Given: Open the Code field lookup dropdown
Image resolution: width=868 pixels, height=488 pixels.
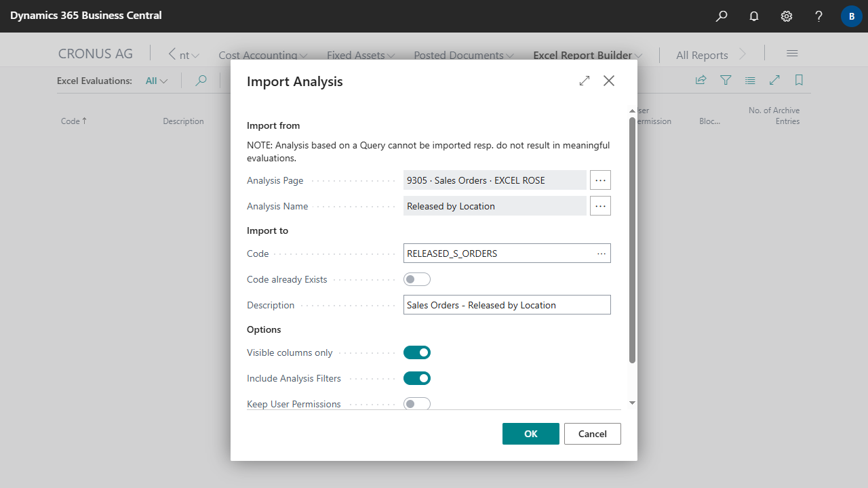Looking at the screenshot, I should 601,253.
